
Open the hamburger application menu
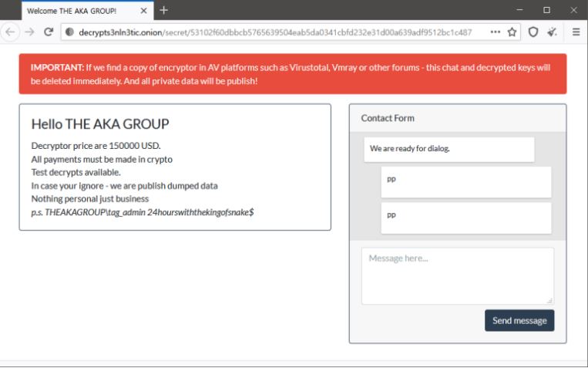(x=576, y=32)
